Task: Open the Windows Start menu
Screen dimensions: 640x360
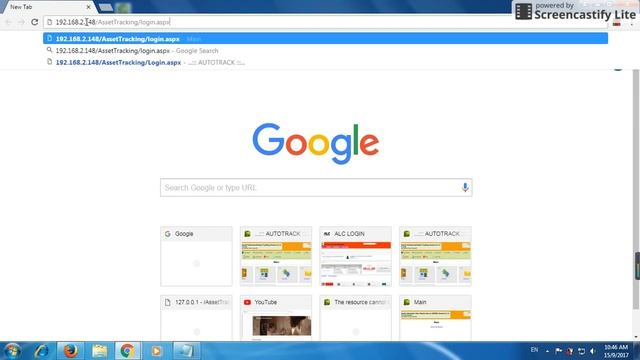Action: [11, 351]
